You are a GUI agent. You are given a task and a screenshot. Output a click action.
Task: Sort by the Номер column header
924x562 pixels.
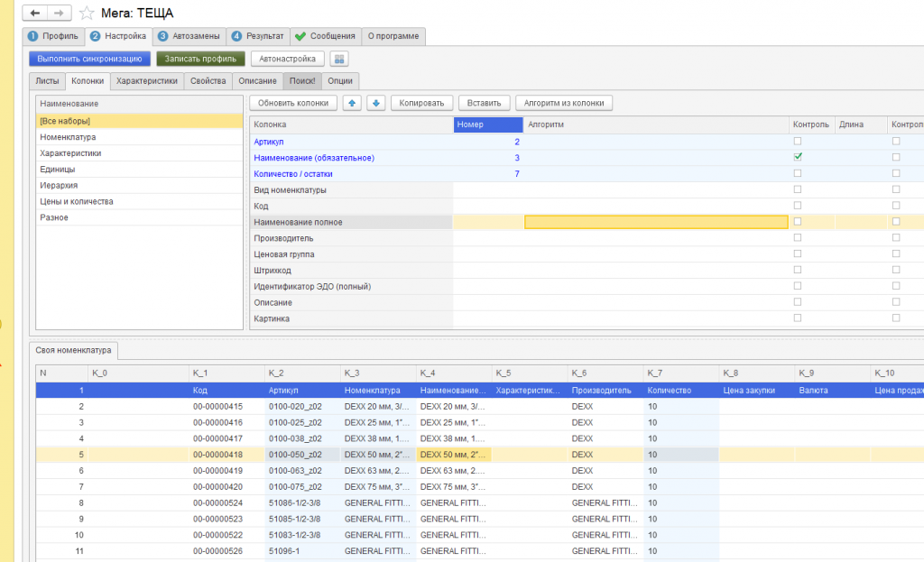[x=487, y=124]
